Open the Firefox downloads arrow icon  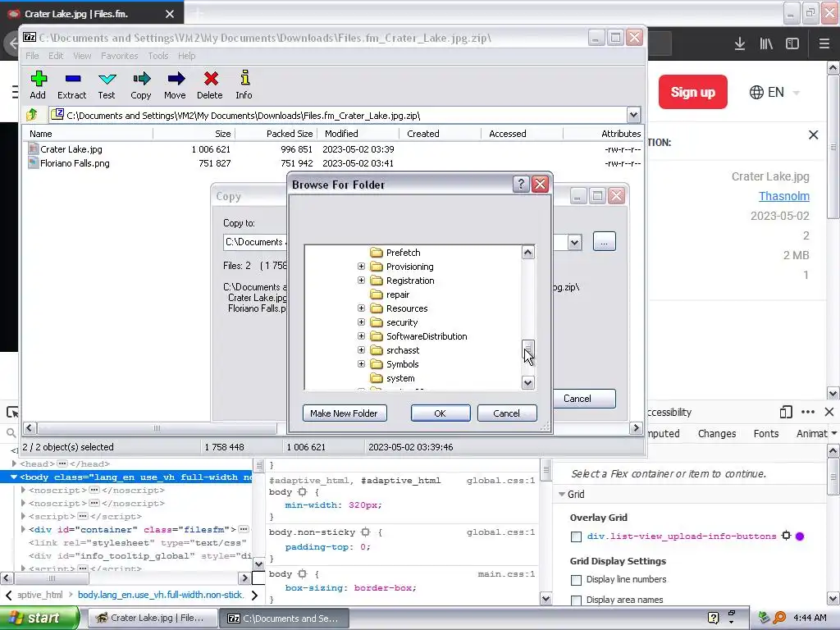tap(740, 44)
